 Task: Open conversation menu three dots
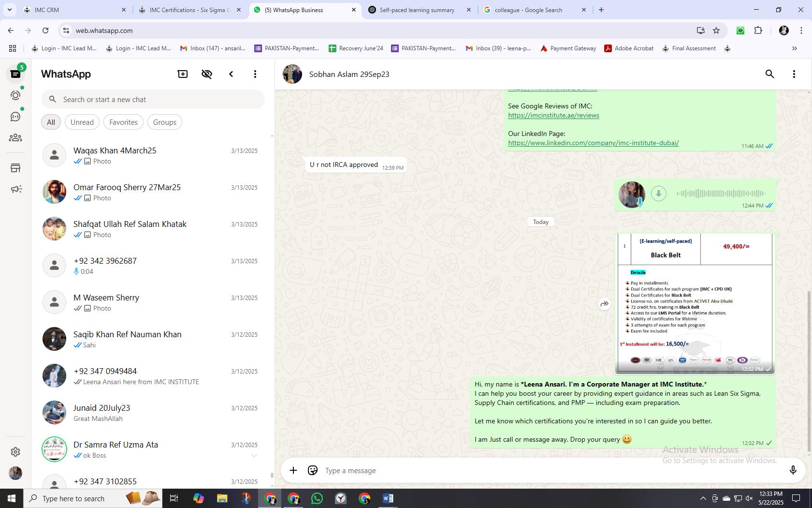pyautogui.click(x=794, y=74)
